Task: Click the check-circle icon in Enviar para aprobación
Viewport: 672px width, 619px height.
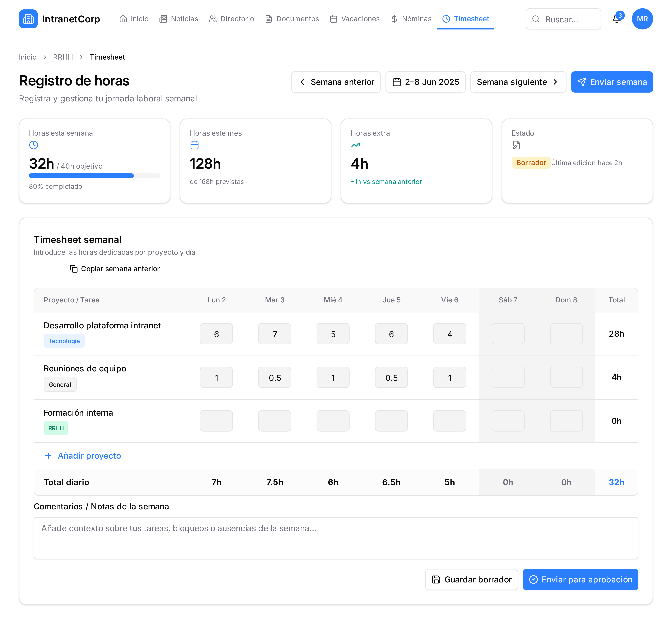Action: [x=533, y=580]
